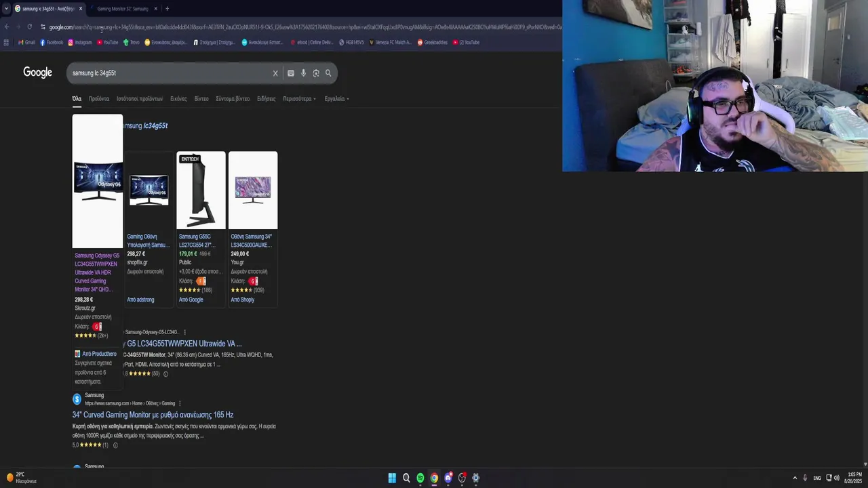Open the efood Online Delivery bookmark
Screen dimensions: 868x488
click(x=312, y=42)
